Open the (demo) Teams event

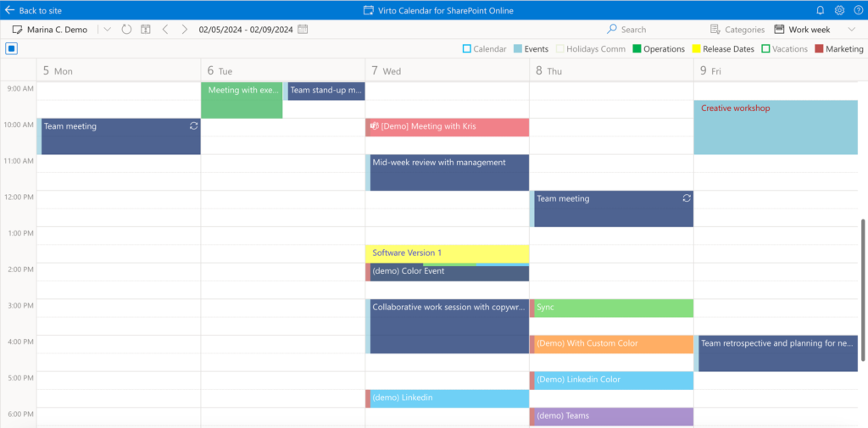(x=611, y=417)
